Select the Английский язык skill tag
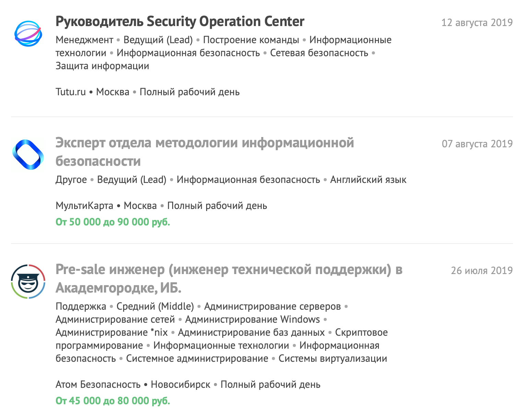 [x=368, y=180]
